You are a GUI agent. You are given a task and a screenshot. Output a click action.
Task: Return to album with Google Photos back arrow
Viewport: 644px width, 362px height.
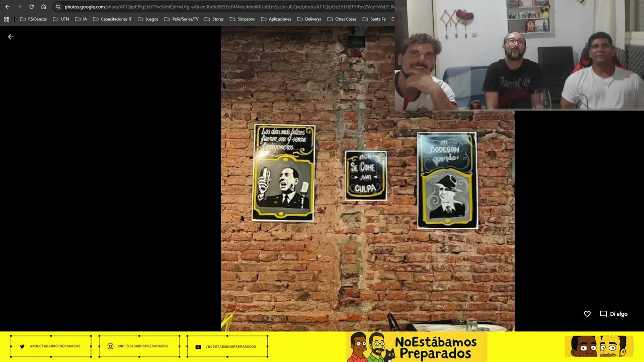click(x=11, y=37)
